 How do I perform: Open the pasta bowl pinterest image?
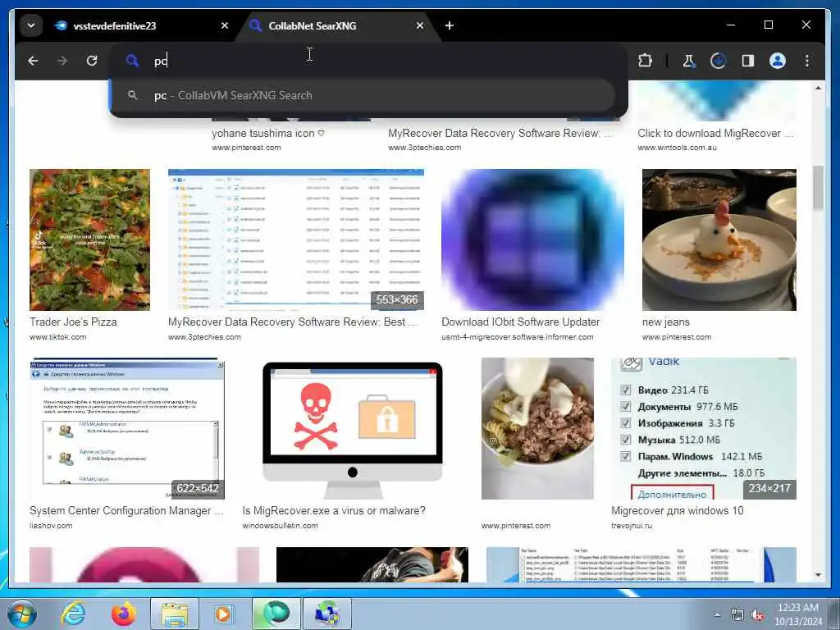(537, 428)
